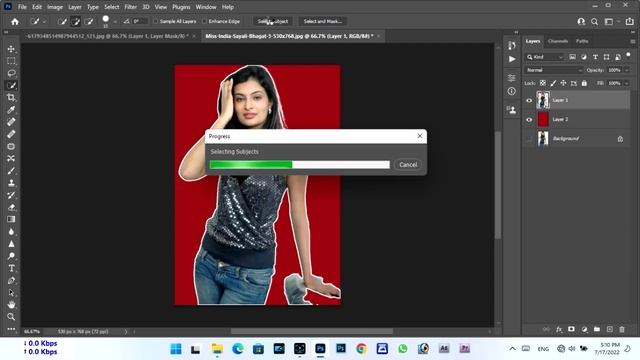Click the share icon at top right
The width and height of the screenshot is (640, 360).
pyautogui.click(x=630, y=22)
